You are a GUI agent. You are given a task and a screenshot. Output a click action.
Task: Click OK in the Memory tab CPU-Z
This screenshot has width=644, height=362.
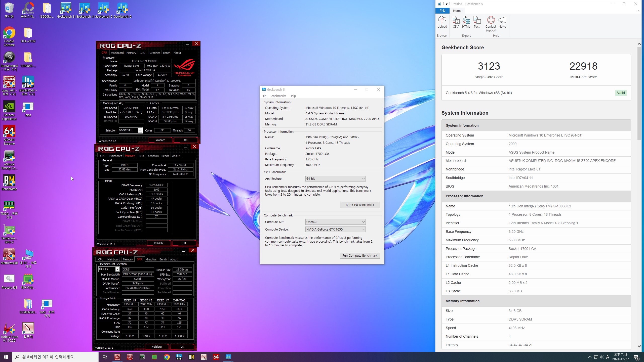184,243
